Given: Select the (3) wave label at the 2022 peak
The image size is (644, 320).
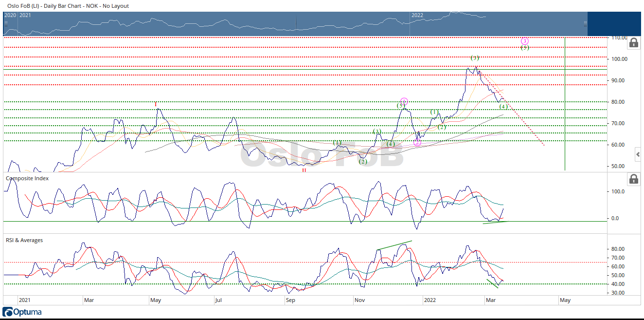Looking at the screenshot, I should (475, 58).
